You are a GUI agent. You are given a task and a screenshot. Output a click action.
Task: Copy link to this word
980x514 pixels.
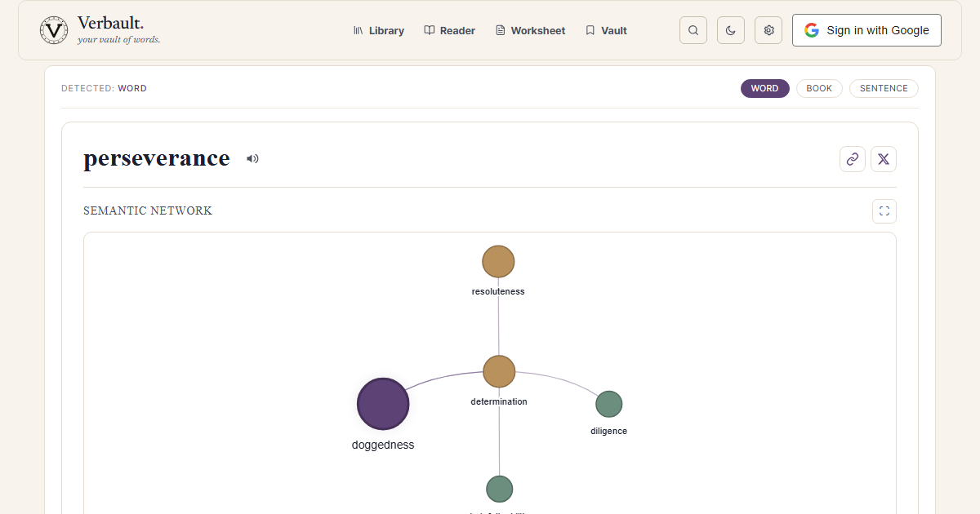(853, 159)
